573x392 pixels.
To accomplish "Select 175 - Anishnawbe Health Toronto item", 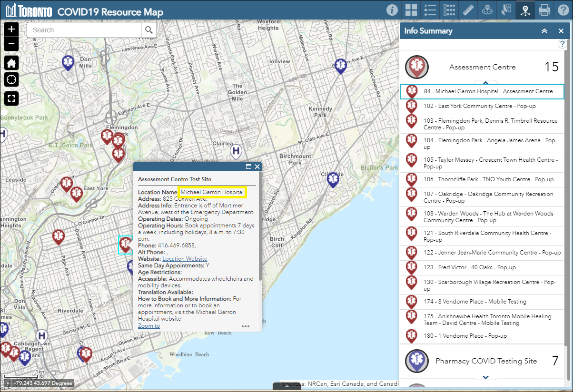I will tap(482, 320).
